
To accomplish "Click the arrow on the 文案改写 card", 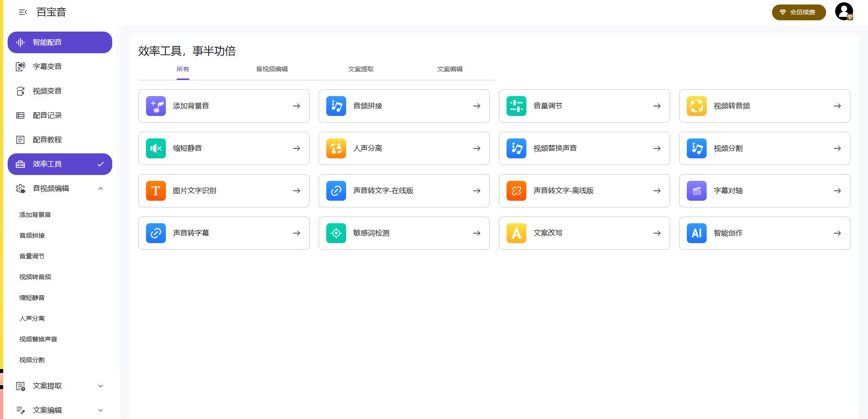I will (657, 233).
